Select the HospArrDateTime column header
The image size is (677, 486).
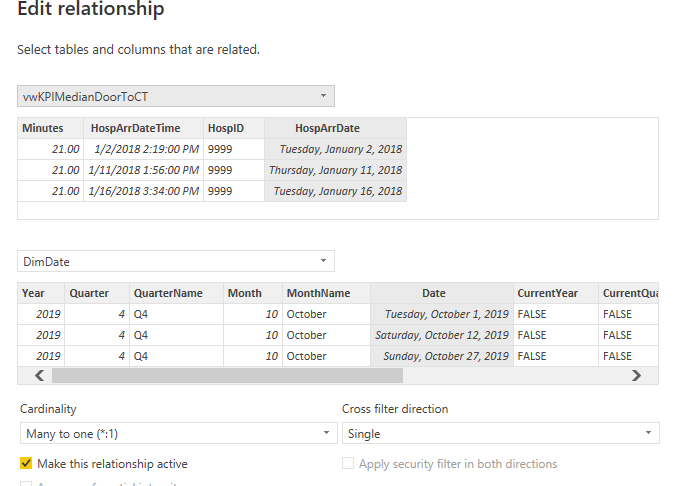click(143, 128)
